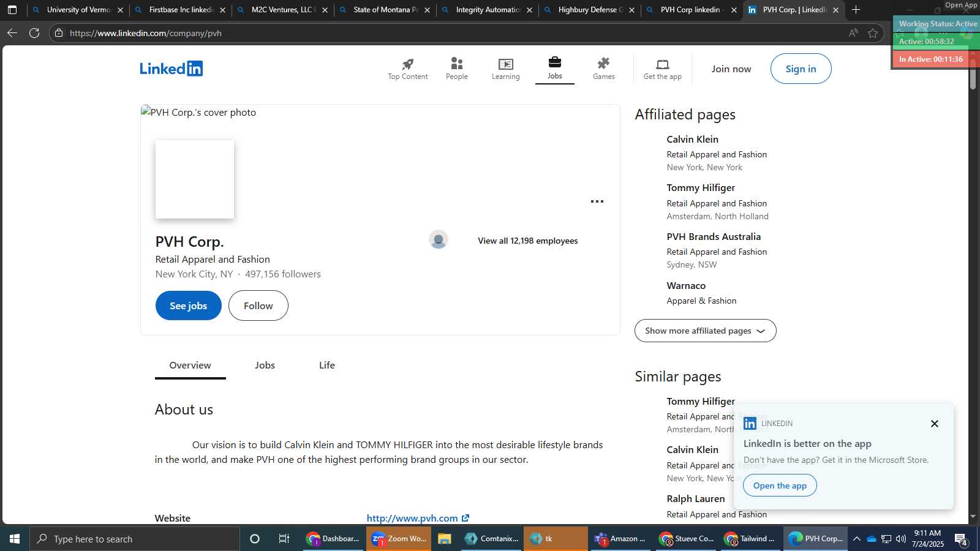Click the Join now link
980x551 pixels.
pos(731,69)
